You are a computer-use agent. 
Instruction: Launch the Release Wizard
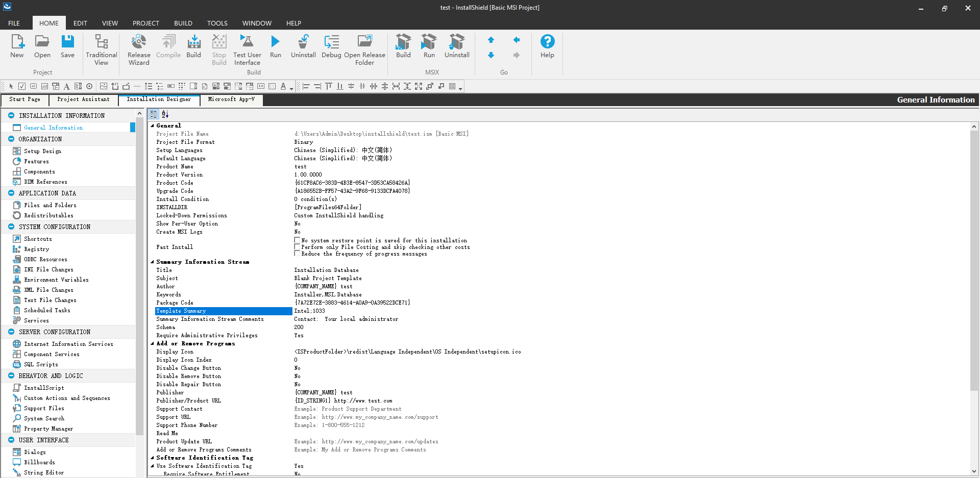click(139, 49)
